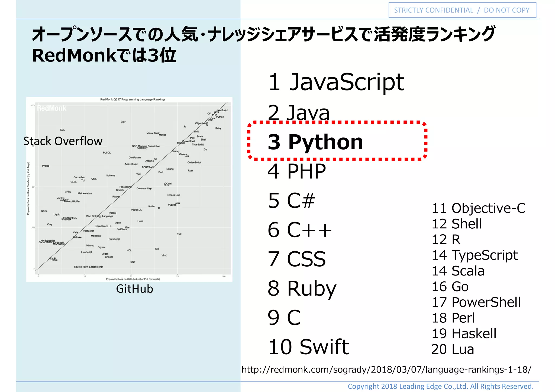Image resolution: width=555 pixels, height=392 pixels.
Task: Select the '8 Ruby' ranking entry
Action: (302, 289)
